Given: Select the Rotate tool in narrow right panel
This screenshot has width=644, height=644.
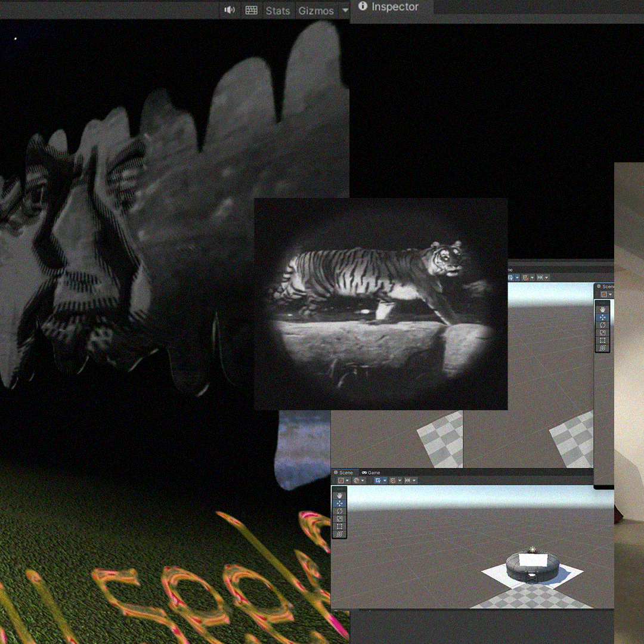Looking at the screenshot, I should pyautogui.click(x=602, y=325).
